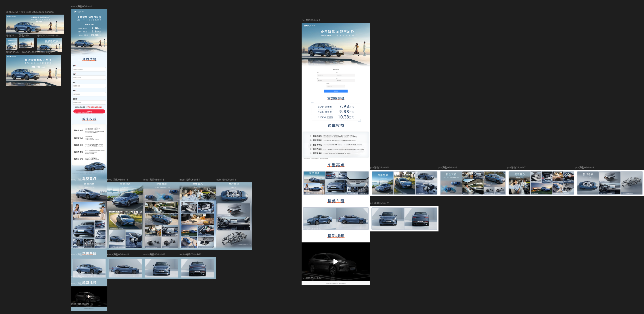Image resolution: width=644 pixels, height=314 pixels.
Task: Select frame label mob-海豹05dmi-1
Action: (81, 6)
